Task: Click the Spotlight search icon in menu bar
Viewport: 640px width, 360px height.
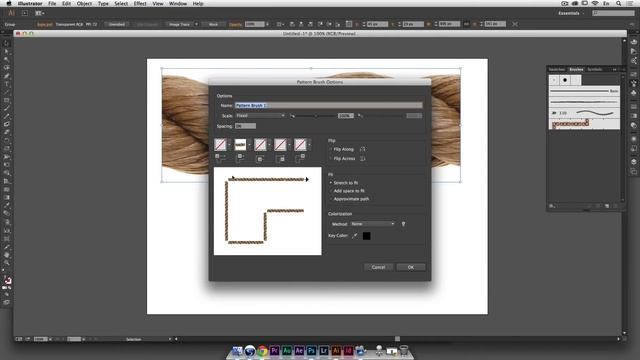Action: 619,3
